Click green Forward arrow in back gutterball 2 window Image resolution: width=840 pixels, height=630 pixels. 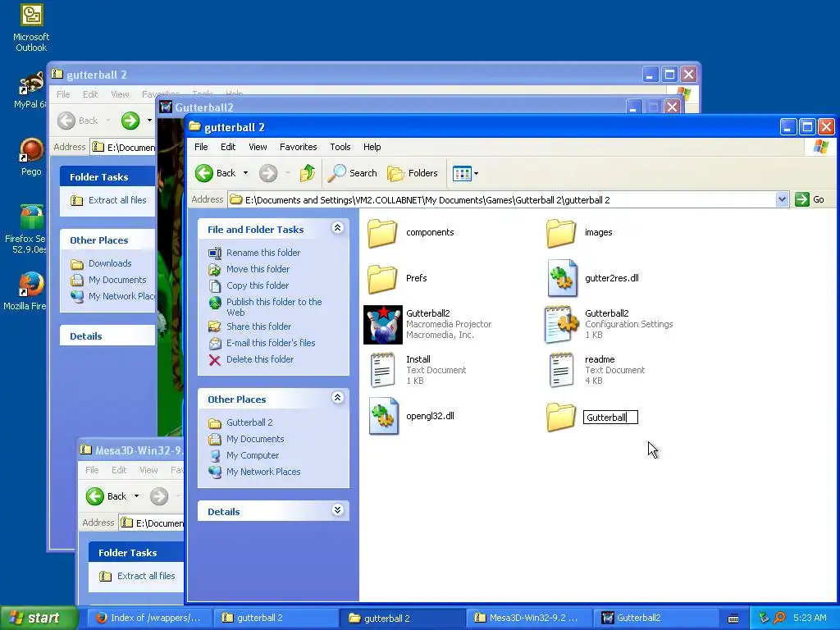pyautogui.click(x=130, y=121)
